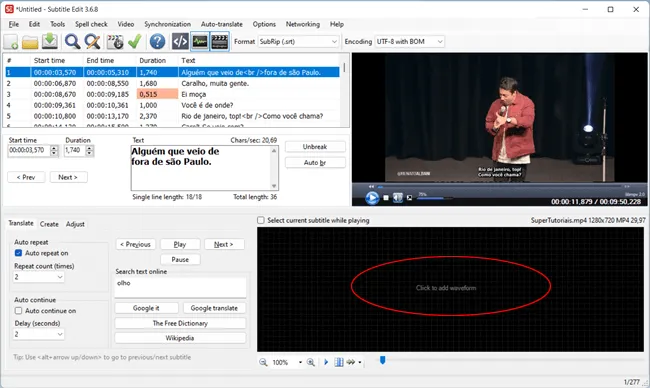Toggle the video display toolbar icon

click(x=219, y=41)
